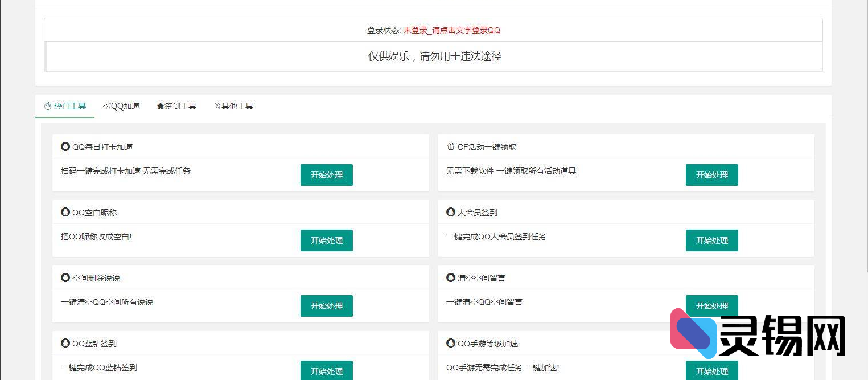Click the QQ空白昵称 card icon
This screenshot has height=380, width=868.
tap(65, 212)
